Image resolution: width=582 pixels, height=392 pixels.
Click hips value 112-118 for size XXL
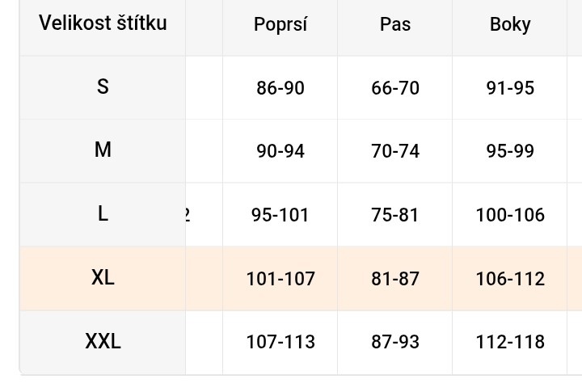510,342
